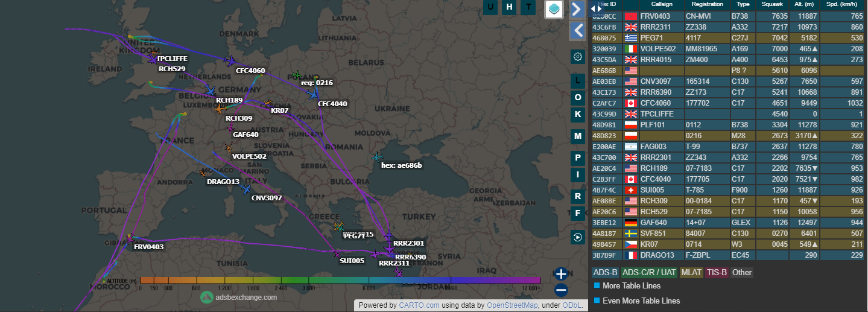Select aircraft RCH189 on map
The image size is (868, 312).
click(x=209, y=90)
